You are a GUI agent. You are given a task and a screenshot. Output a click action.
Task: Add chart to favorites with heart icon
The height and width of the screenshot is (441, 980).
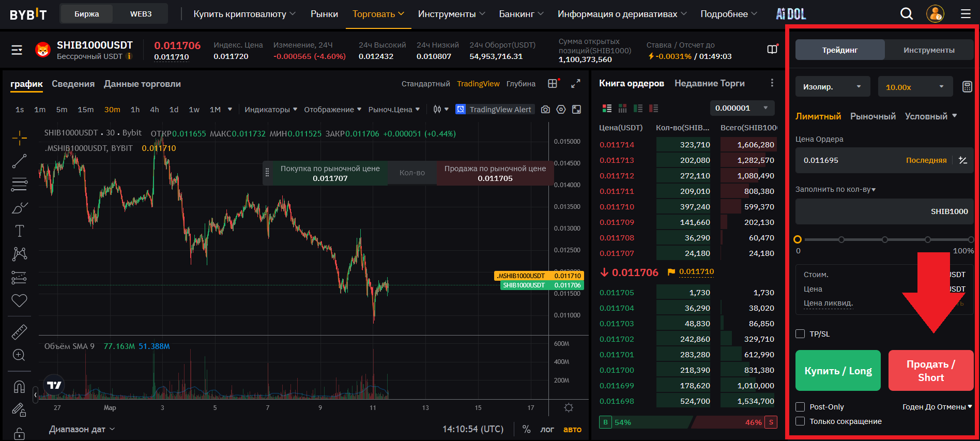pyautogui.click(x=19, y=300)
